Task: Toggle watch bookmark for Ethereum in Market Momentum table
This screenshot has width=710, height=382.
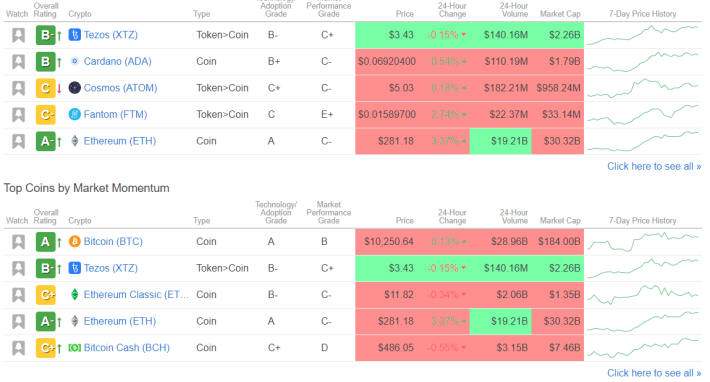Action: [x=18, y=322]
